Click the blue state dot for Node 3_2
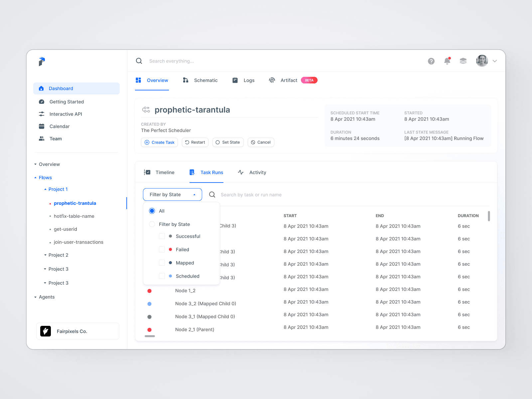Image resolution: width=532 pixels, height=399 pixels. coord(150,304)
